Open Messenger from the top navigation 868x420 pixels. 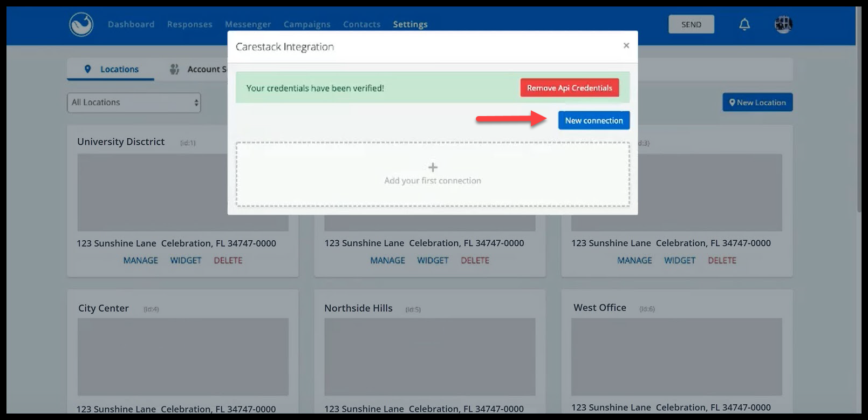[248, 24]
